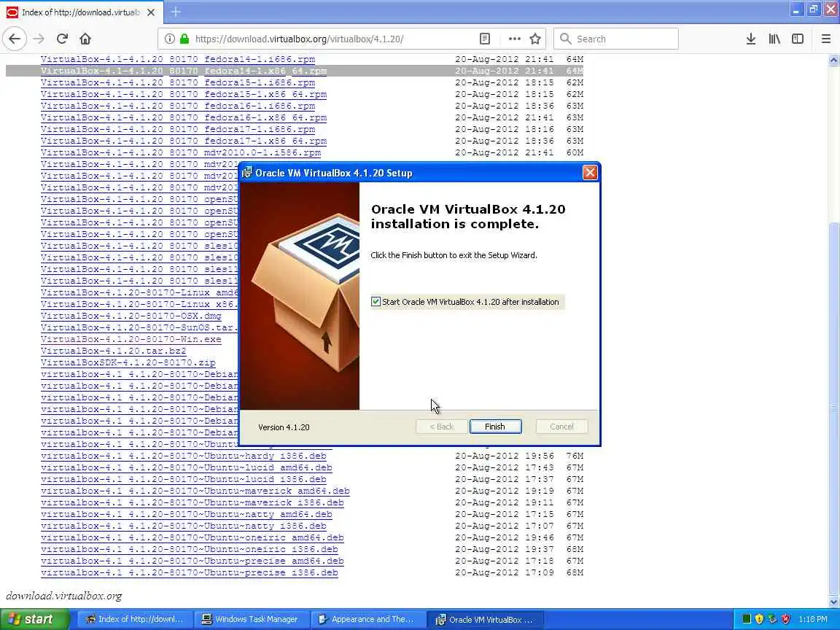Image resolution: width=840 pixels, height=630 pixels.
Task: Open the VirtualBox-4.1.20-80170-Win.exe link
Action: [131, 339]
